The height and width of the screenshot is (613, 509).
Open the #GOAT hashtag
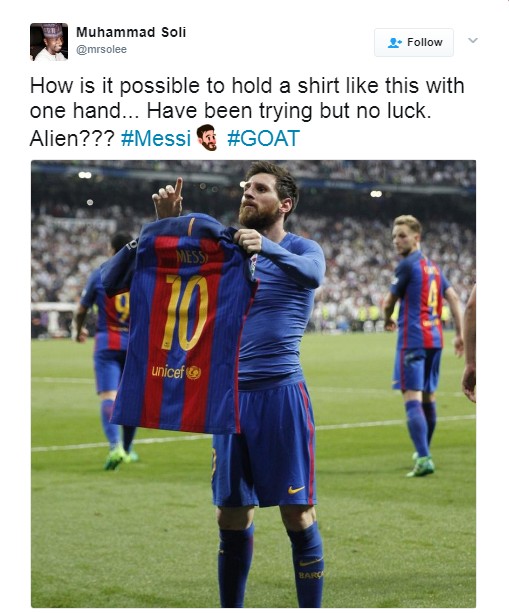click(x=263, y=138)
